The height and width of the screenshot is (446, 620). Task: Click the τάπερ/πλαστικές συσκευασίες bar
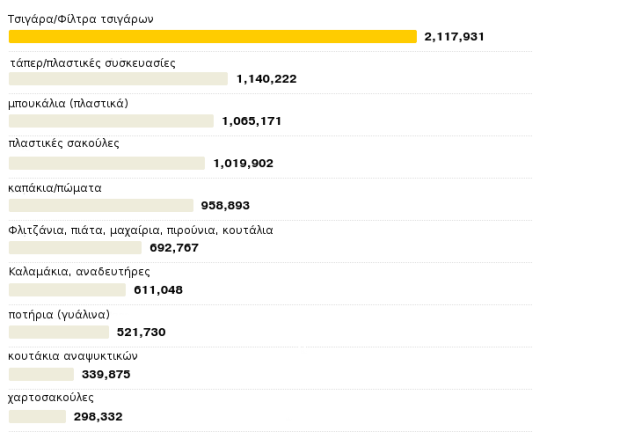click(x=118, y=79)
